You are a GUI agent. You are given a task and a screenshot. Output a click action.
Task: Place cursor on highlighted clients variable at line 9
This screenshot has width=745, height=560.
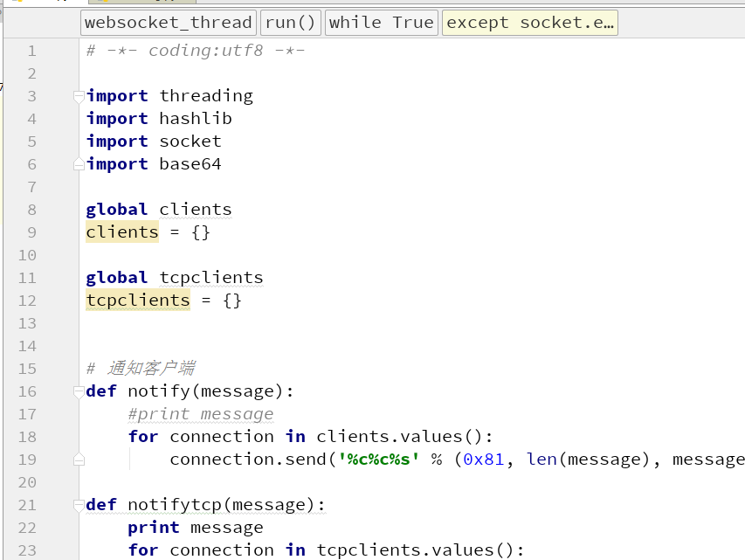122,232
